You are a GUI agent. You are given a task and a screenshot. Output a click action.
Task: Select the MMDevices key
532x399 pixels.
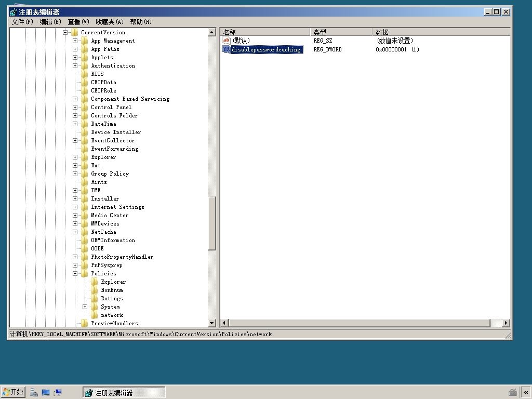105,223
